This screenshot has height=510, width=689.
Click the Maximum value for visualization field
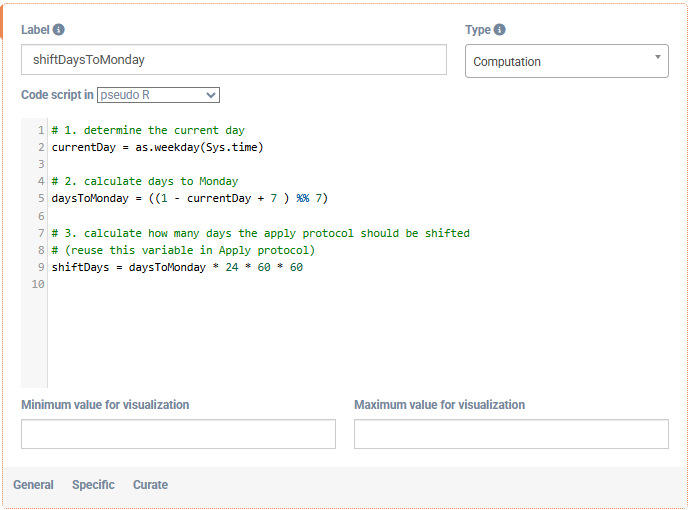click(x=511, y=434)
